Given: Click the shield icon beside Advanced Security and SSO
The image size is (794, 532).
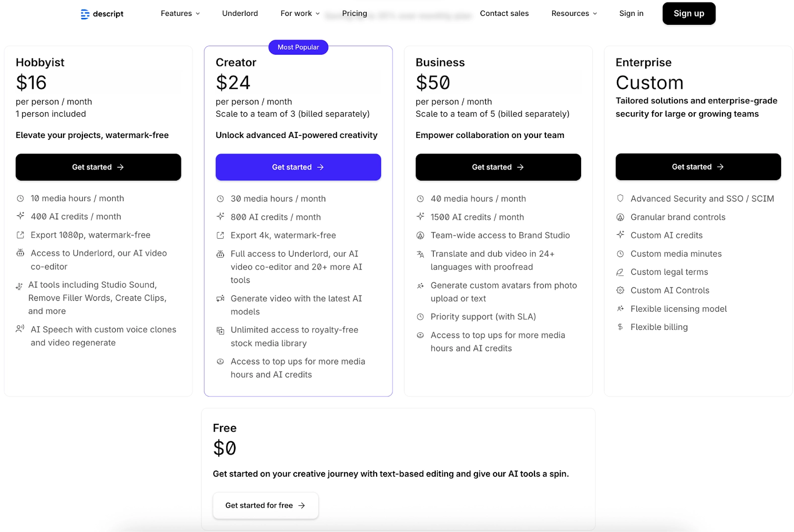Looking at the screenshot, I should pyautogui.click(x=620, y=198).
